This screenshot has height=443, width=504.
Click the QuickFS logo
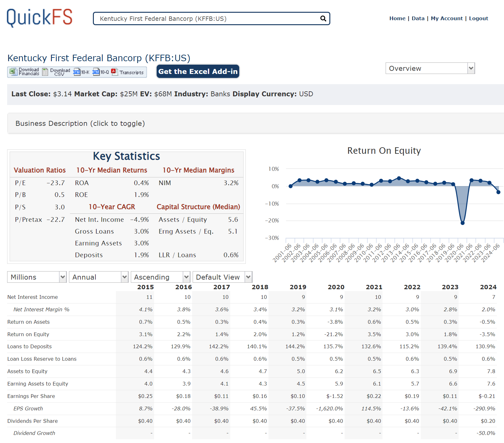pos(39,18)
